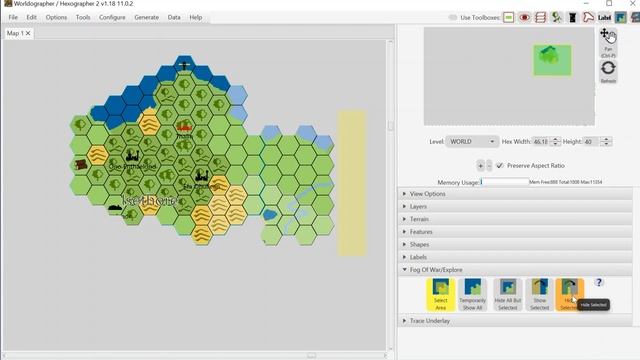Click the plus zoom button
Image resolution: width=640 pixels, height=360 pixels.
[x=480, y=166]
